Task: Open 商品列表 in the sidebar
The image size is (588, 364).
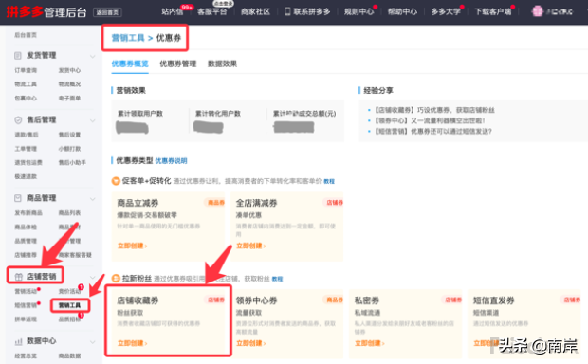Action: [69, 213]
